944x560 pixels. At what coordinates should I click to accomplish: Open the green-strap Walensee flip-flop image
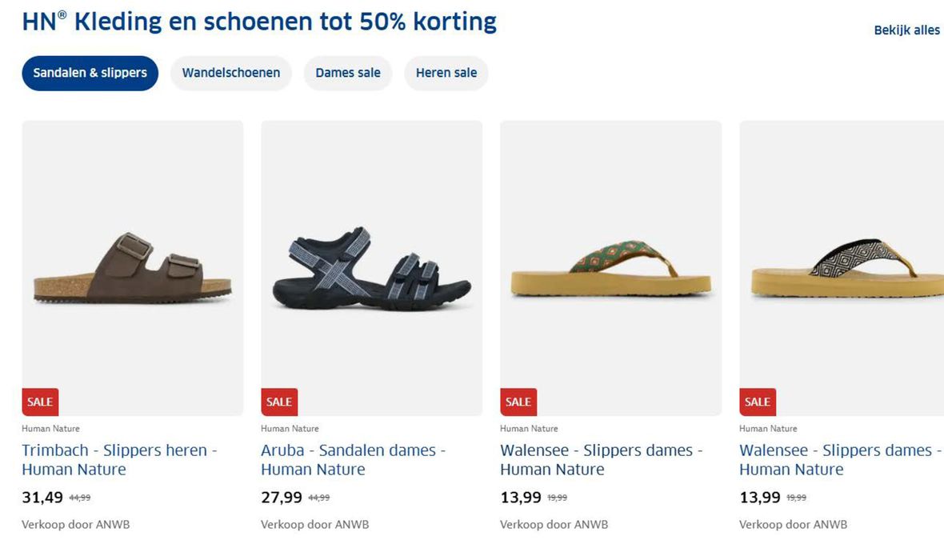point(610,268)
